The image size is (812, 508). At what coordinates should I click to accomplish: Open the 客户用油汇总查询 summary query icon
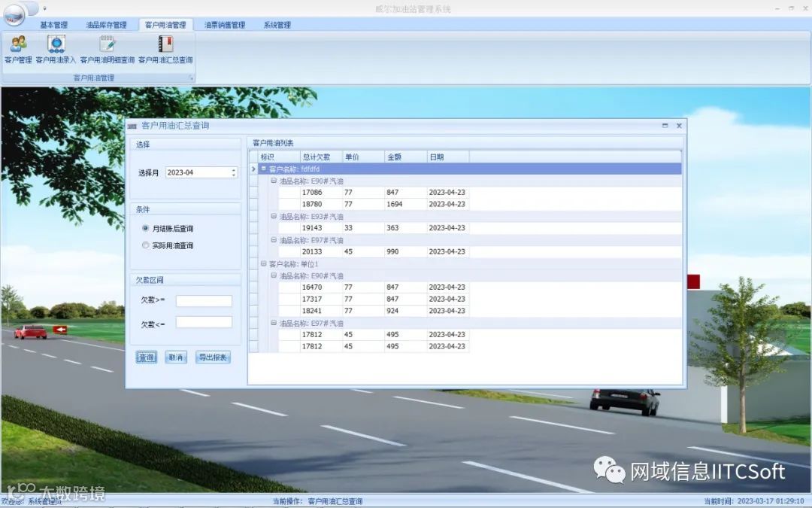click(165, 49)
